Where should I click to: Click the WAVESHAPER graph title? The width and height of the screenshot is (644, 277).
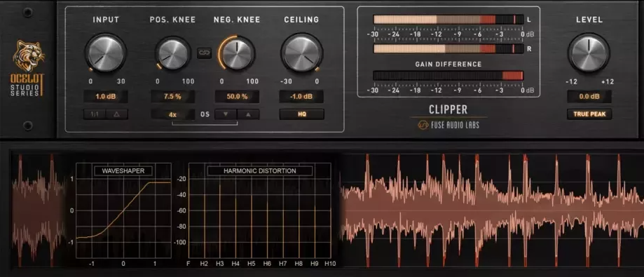click(123, 171)
